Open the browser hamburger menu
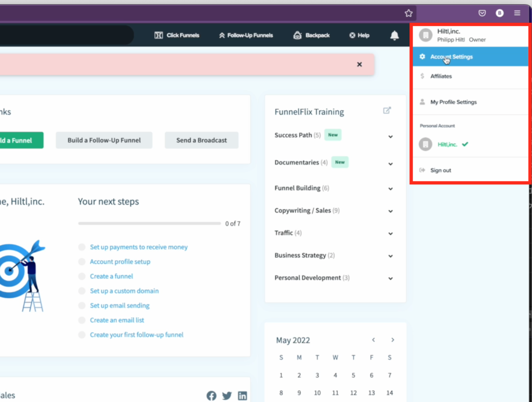Screen dimensions: 532x402 point(517,13)
